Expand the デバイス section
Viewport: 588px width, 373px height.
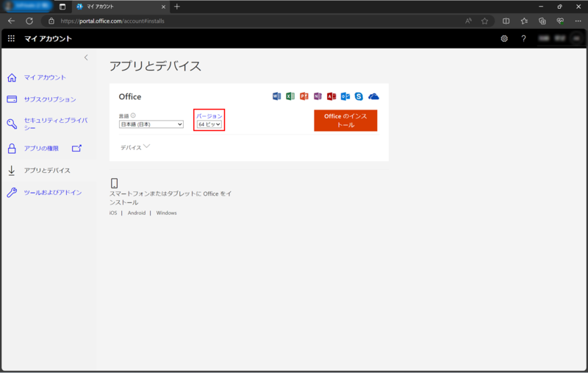click(x=135, y=147)
